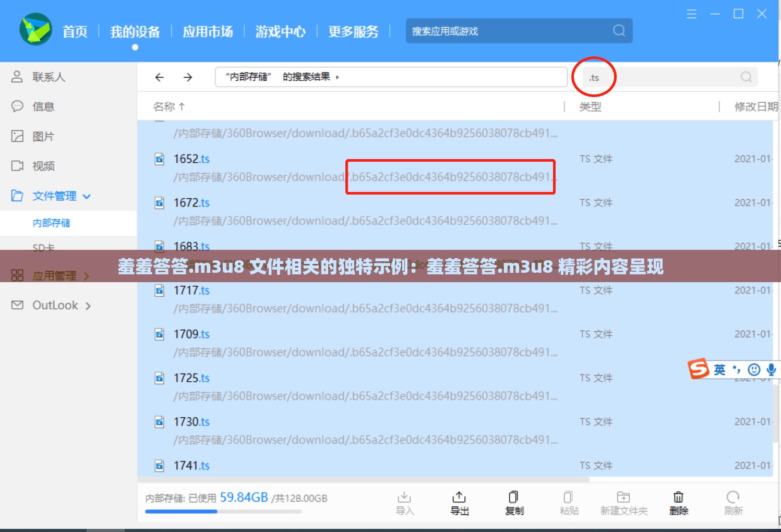Click the app logo icon
The image size is (781, 532).
point(35,29)
